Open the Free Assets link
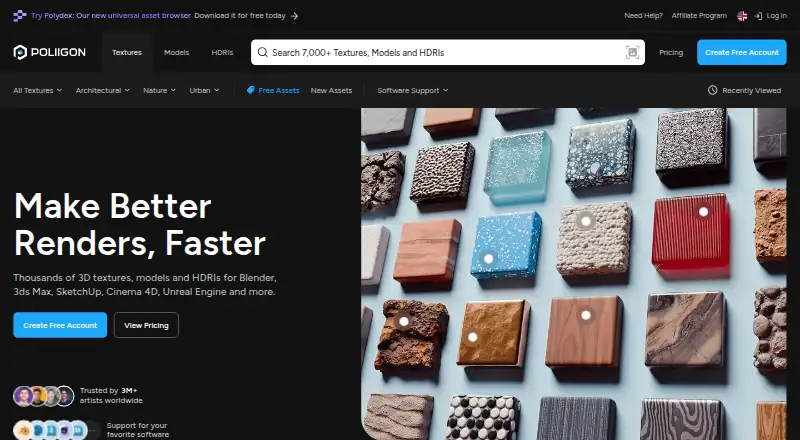The height and width of the screenshot is (440, 800). [x=279, y=90]
